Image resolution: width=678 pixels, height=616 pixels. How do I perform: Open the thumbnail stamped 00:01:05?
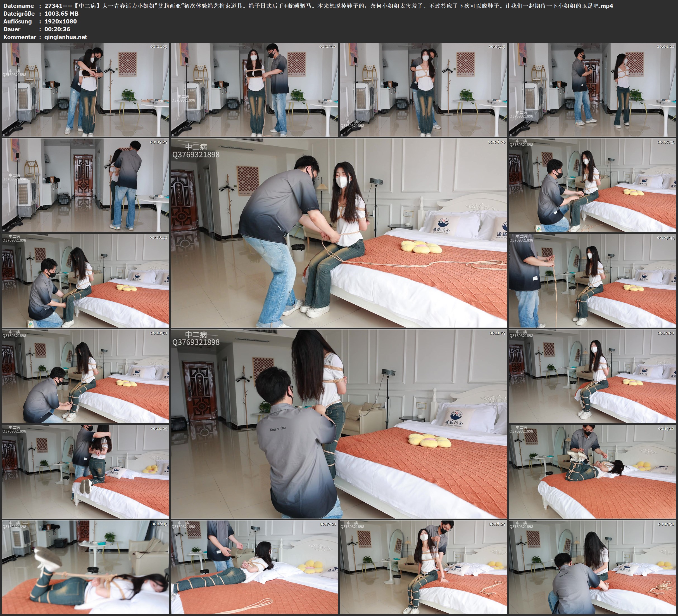pos(85,90)
